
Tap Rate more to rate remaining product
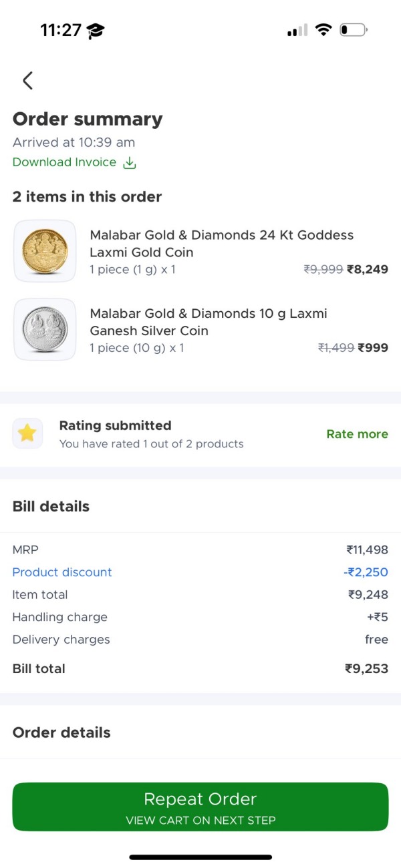tap(357, 434)
